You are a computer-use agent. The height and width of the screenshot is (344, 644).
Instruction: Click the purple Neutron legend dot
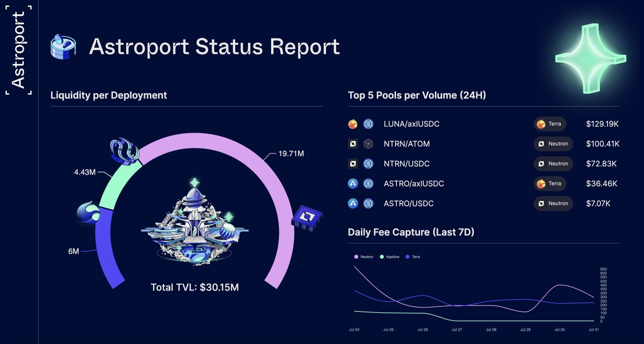point(356,257)
